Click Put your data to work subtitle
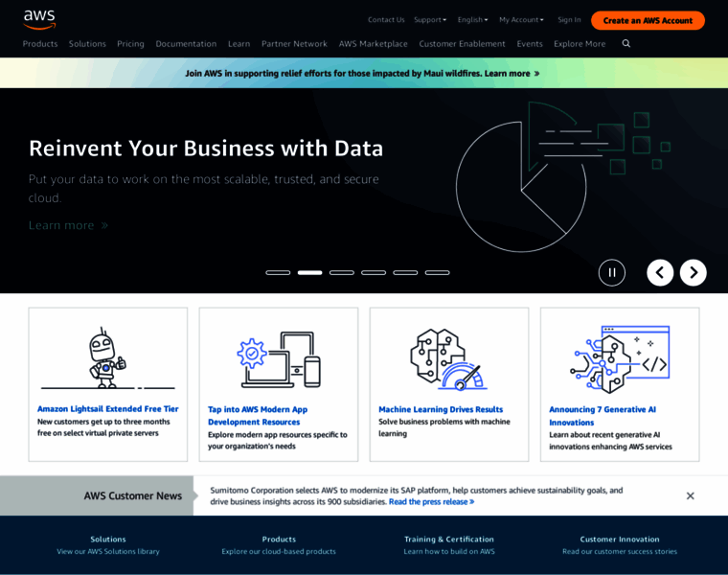The width and height of the screenshot is (728, 575). (203, 189)
